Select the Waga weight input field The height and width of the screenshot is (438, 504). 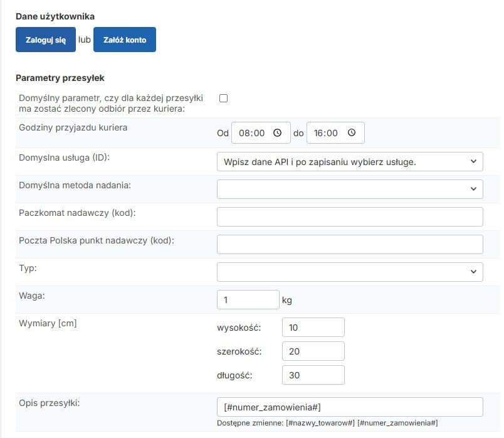click(x=247, y=300)
